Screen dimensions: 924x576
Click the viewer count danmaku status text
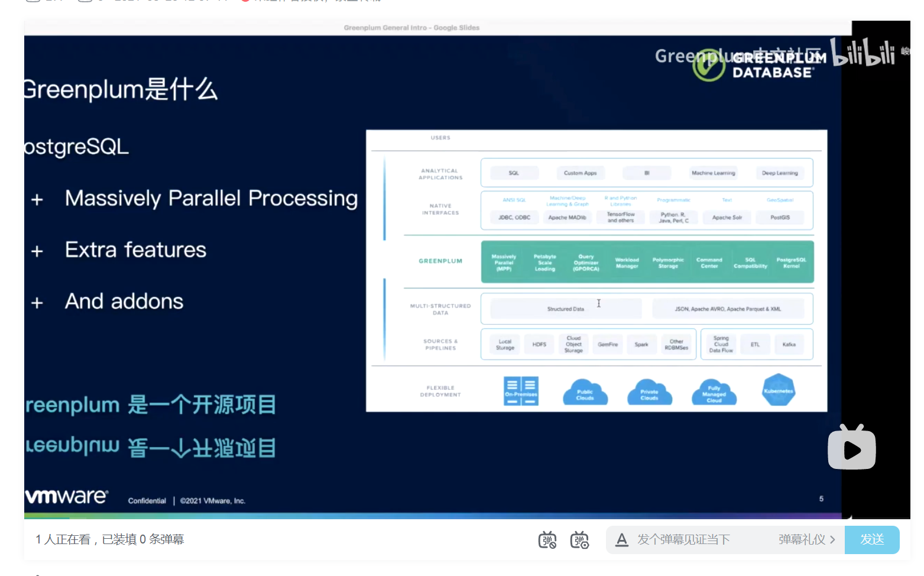(x=110, y=539)
